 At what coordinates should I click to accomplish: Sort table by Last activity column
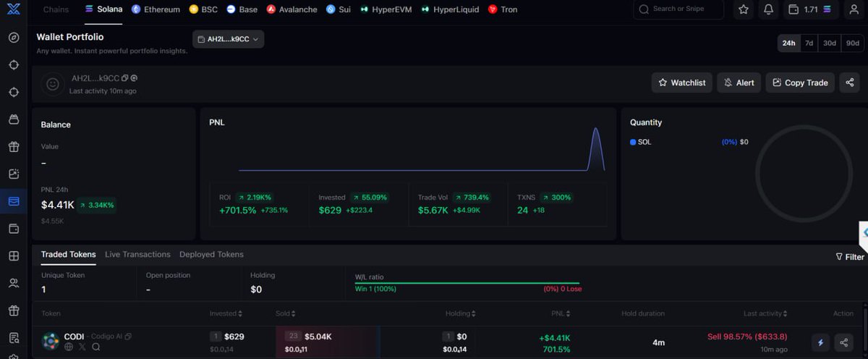click(767, 313)
